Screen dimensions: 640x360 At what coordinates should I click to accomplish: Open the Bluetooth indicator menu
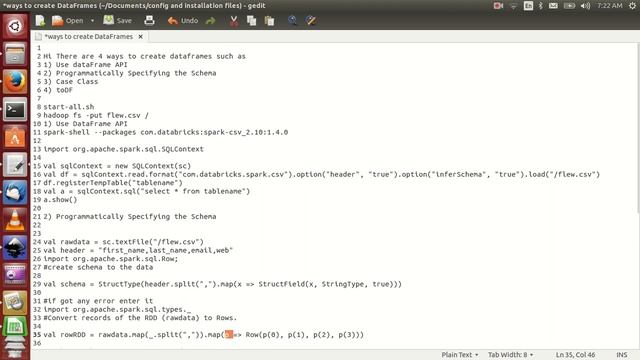[x=540, y=6]
